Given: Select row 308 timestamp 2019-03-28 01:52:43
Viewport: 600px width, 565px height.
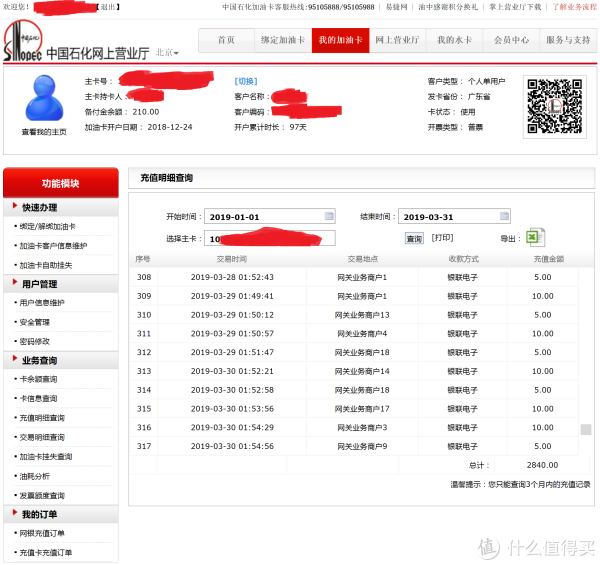Looking at the screenshot, I should click(x=232, y=277).
